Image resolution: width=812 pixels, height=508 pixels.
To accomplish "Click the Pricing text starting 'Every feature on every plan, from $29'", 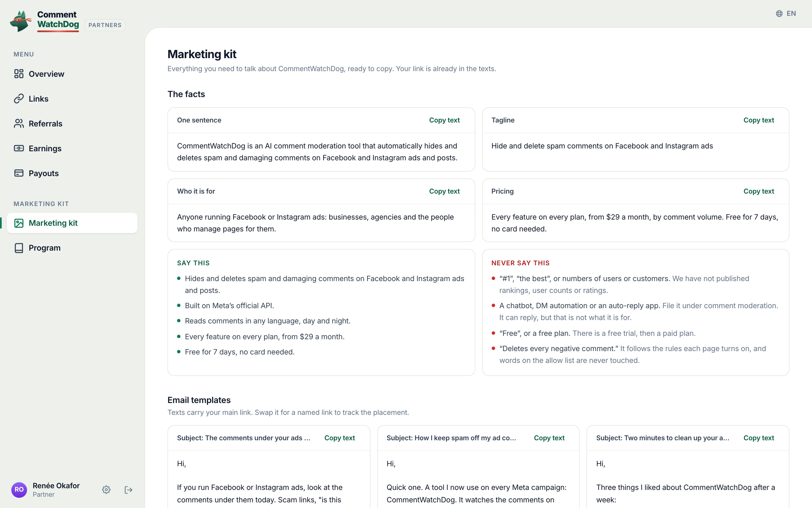I will 634,223.
